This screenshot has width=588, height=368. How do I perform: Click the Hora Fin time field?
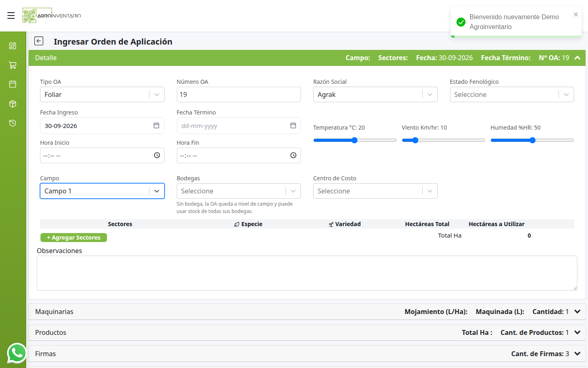(x=239, y=155)
